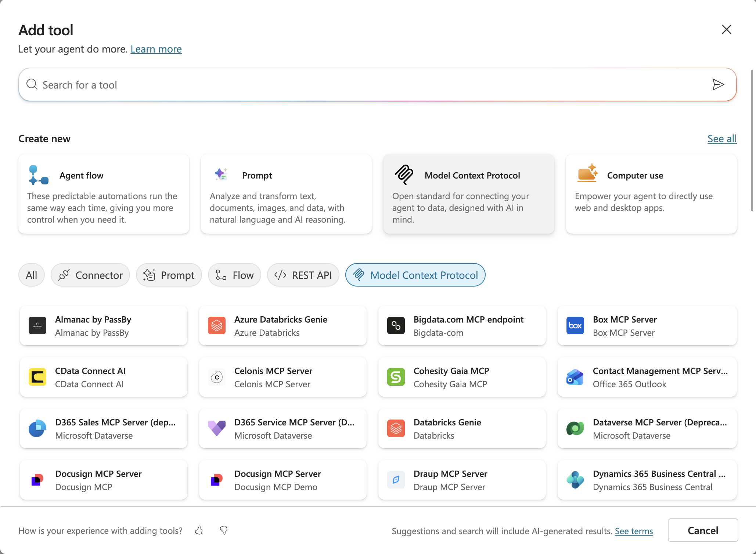Click the dialog's vertical scrollbar

coord(752,140)
